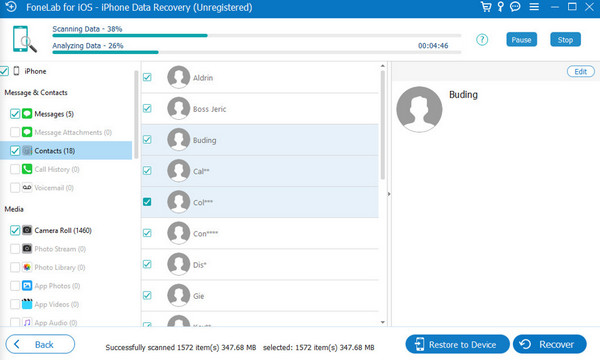Screen dimensions: 600x360
Task: Open the hamburger menu
Action: [534, 7]
